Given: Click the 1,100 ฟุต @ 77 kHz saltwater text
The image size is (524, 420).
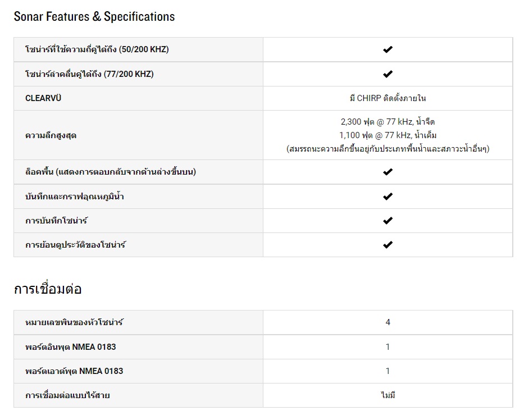Looking at the screenshot, I should click(x=388, y=135).
